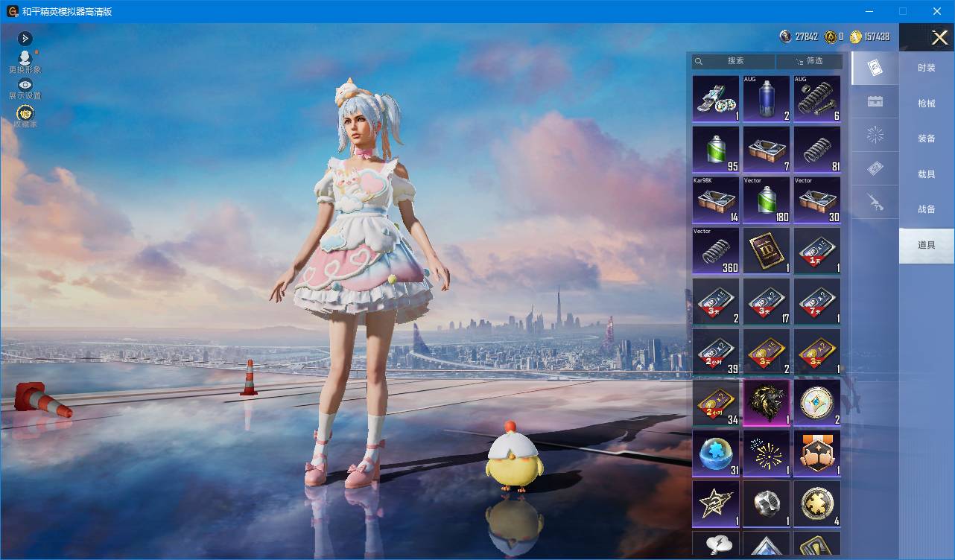Select the gold puzzle coin with count 4
The image size is (955, 560).
click(x=817, y=503)
